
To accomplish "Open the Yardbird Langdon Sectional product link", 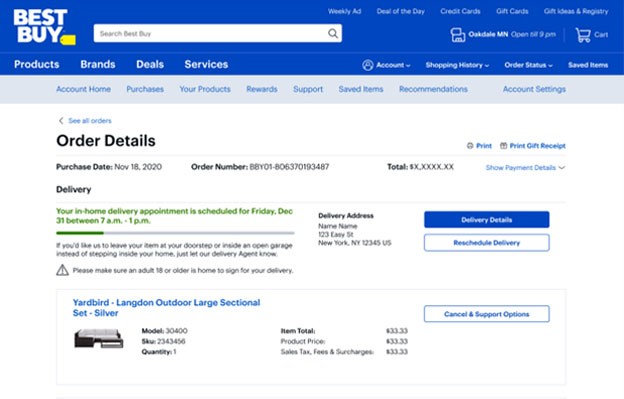I will click(166, 308).
